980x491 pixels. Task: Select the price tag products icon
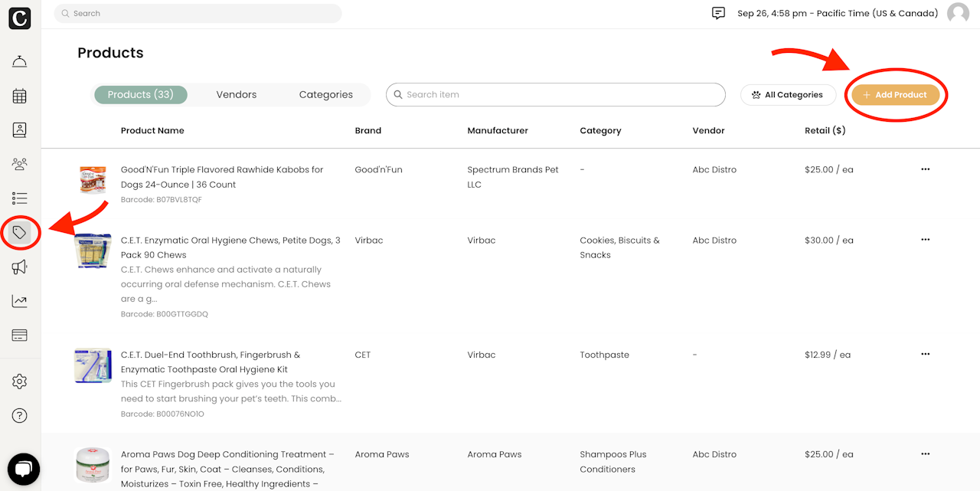point(20,233)
